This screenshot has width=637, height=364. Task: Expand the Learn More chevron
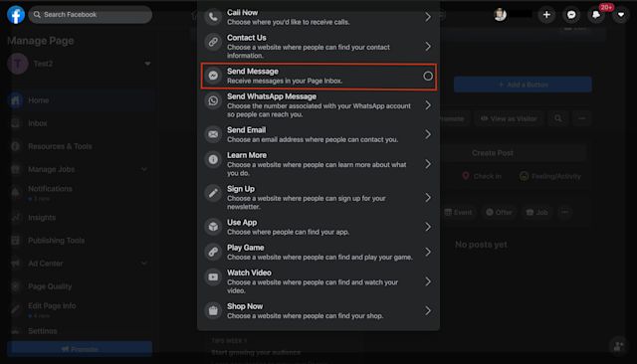(x=428, y=164)
